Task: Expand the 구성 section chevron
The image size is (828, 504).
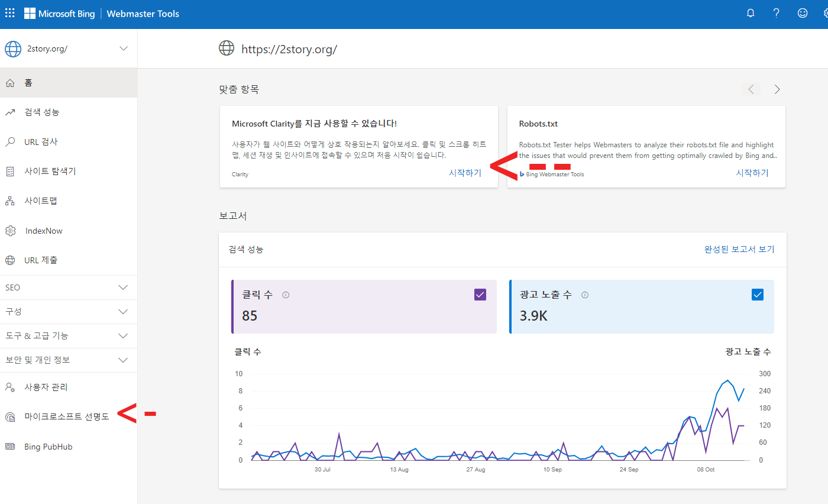Action: 123,311
